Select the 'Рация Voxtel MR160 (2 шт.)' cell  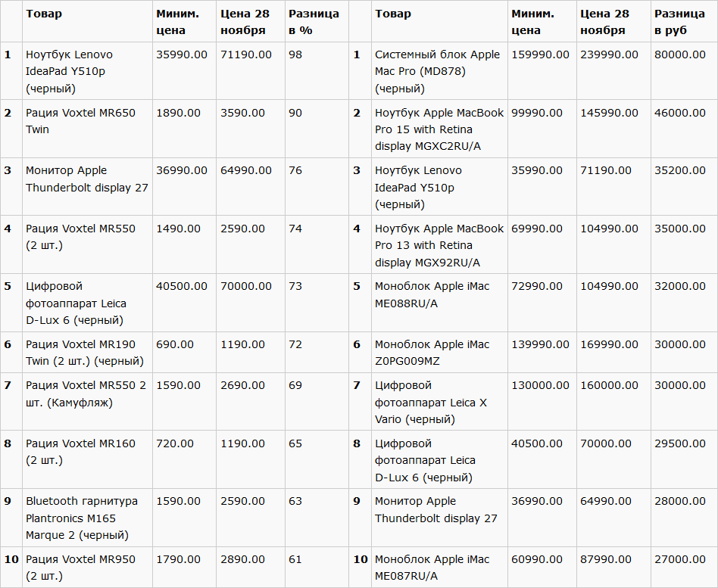(87, 459)
